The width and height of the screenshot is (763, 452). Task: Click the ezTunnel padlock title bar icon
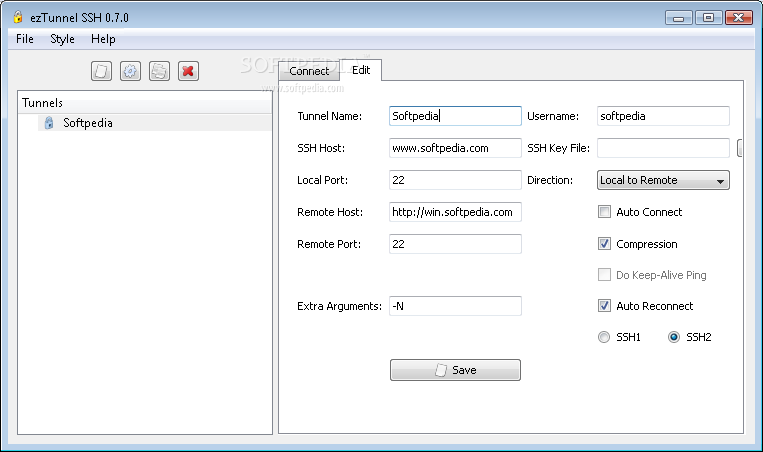click(18, 17)
